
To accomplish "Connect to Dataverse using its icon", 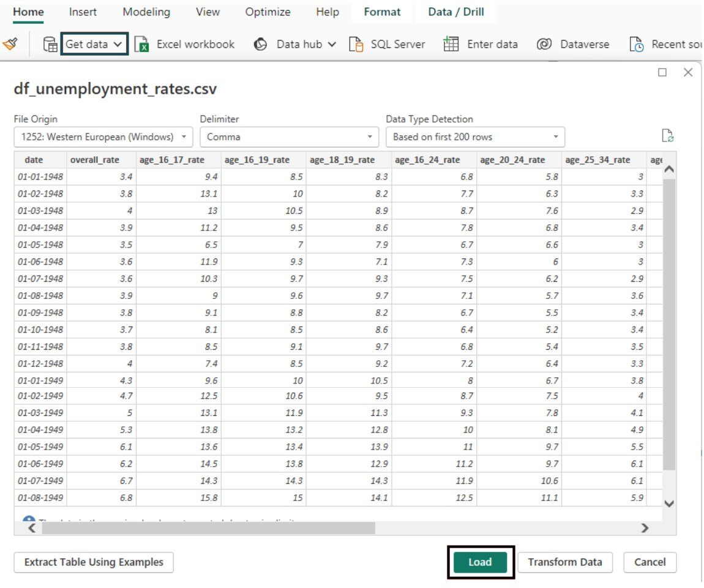I will click(544, 43).
